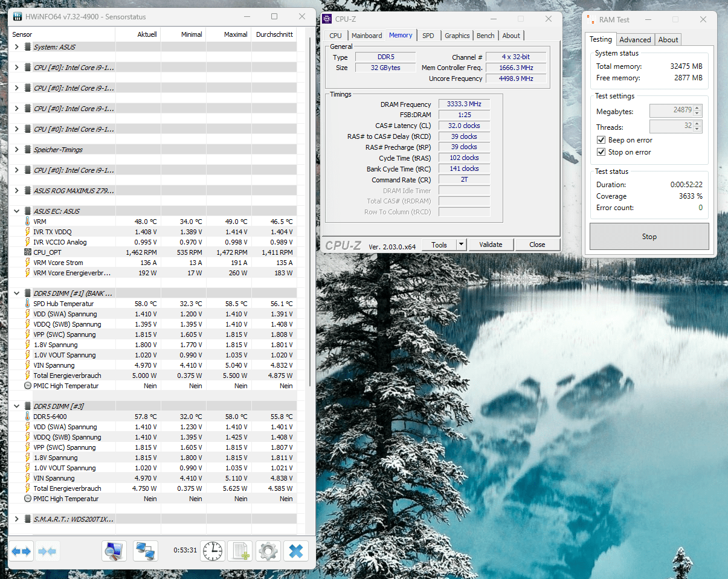Click the IVR VCCIO Analog lightning icon
728x579 pixels.
[x=28, y=242]
